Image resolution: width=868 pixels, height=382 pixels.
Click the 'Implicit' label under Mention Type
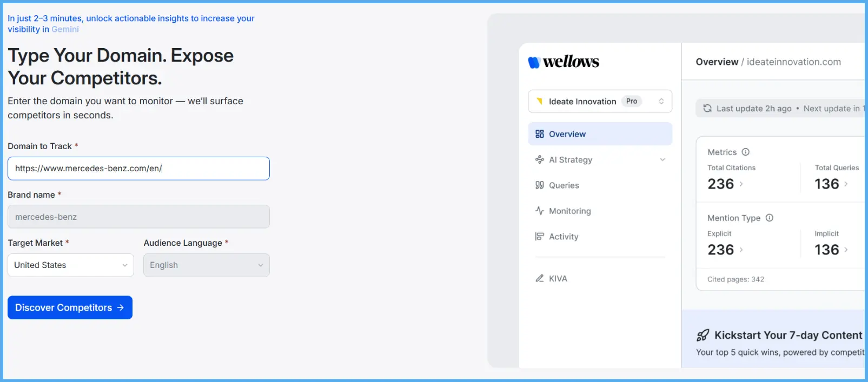click(x=826, y=233)
